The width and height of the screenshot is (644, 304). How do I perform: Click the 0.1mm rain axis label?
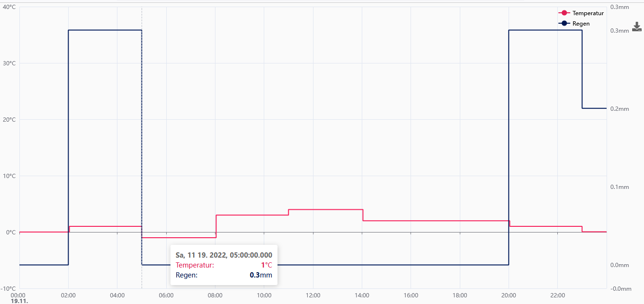[620, 187]
